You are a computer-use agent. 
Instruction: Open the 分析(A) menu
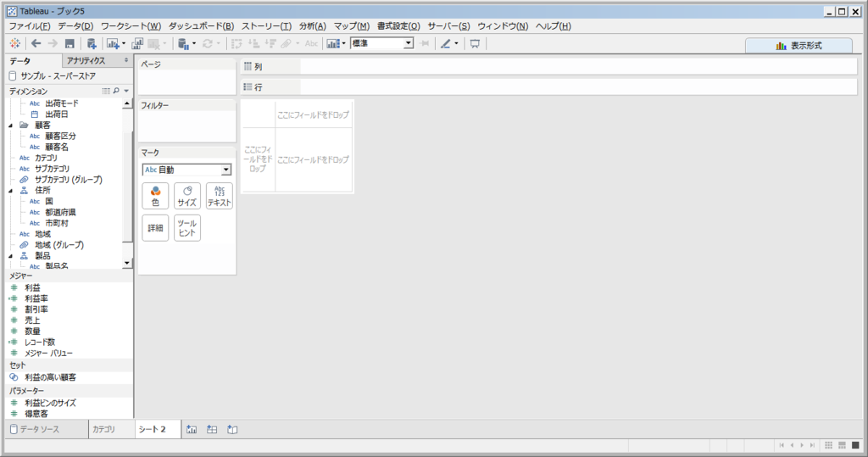click(x=312, y=26)
